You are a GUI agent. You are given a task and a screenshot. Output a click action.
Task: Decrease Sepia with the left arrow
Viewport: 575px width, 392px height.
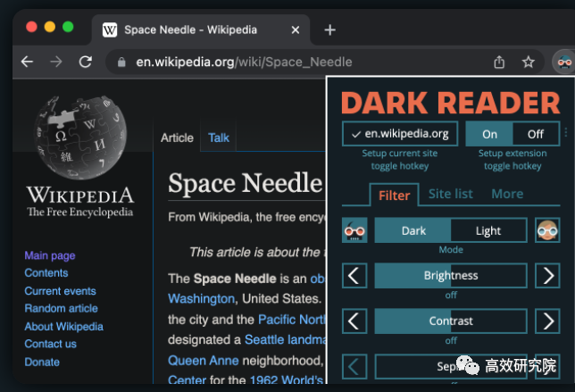pos(354,366)
